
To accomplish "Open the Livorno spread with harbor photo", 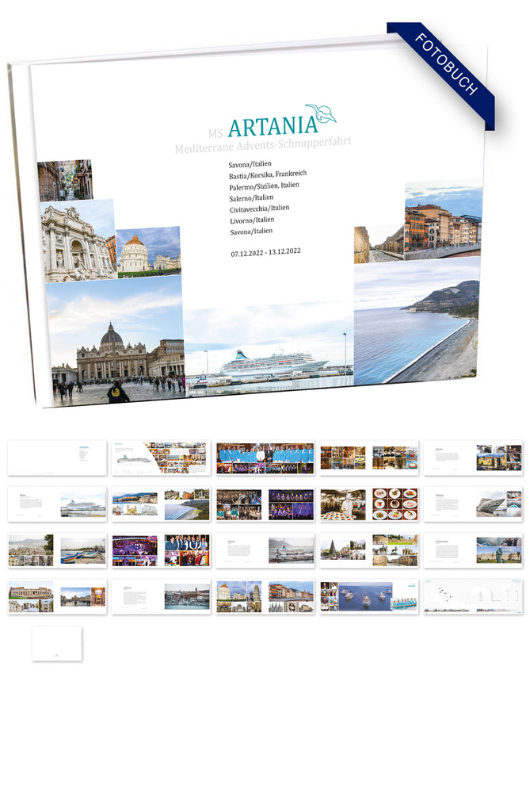I will click(x=162, y=596).
